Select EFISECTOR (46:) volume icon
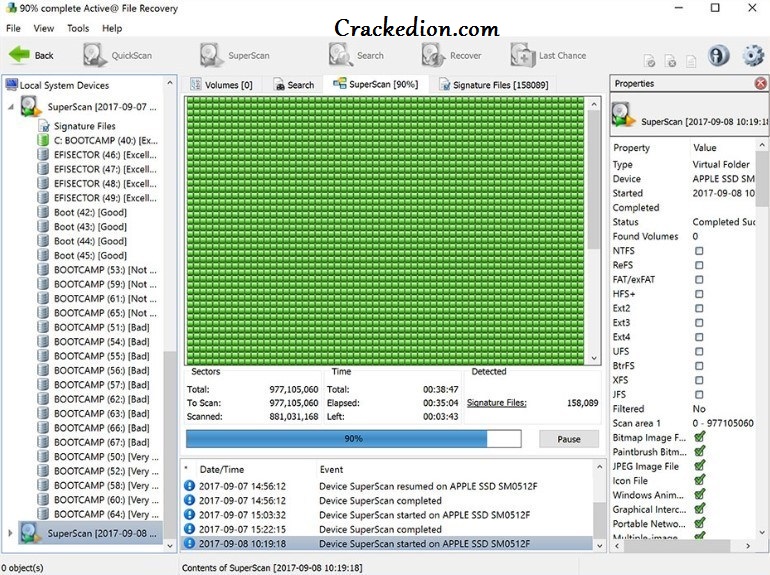The width and height of the screenshot is (770, 575). point(43,155)
